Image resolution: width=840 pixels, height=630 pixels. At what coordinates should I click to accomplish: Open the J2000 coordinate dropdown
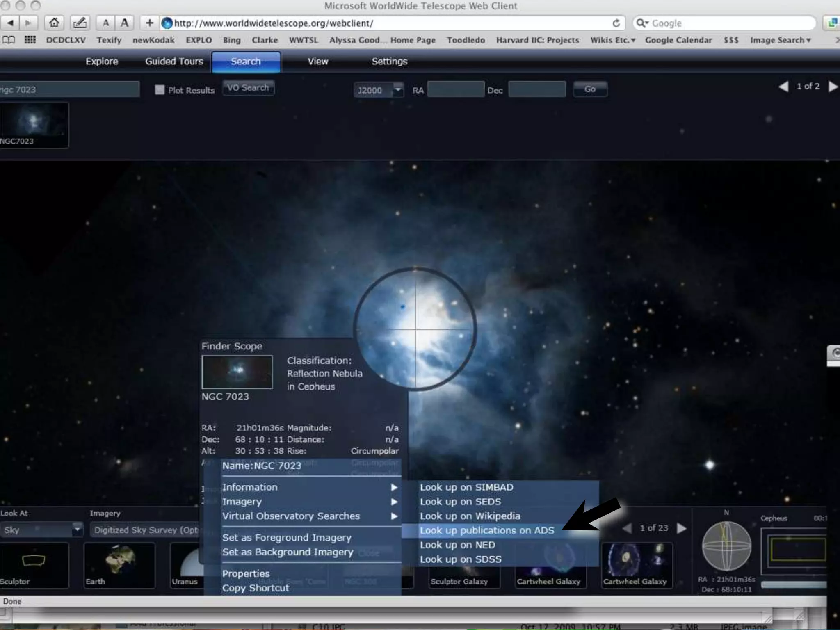tap(397, 89)
